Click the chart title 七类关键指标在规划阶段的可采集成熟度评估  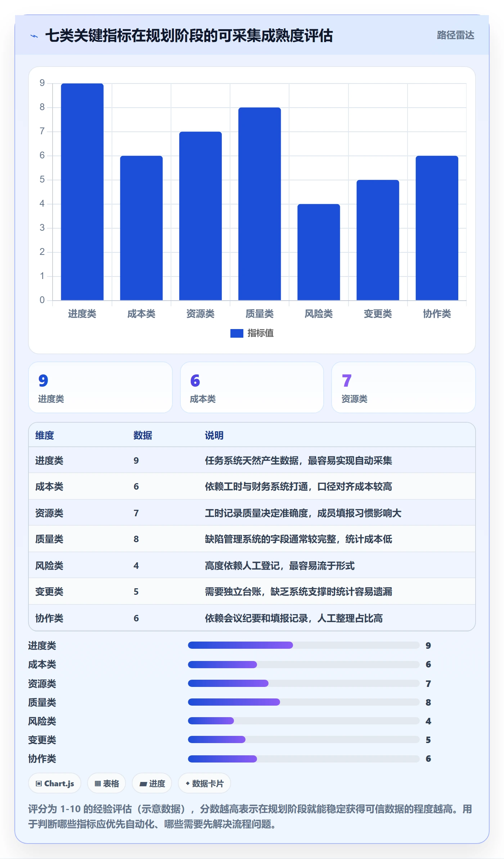click(189, 36)
